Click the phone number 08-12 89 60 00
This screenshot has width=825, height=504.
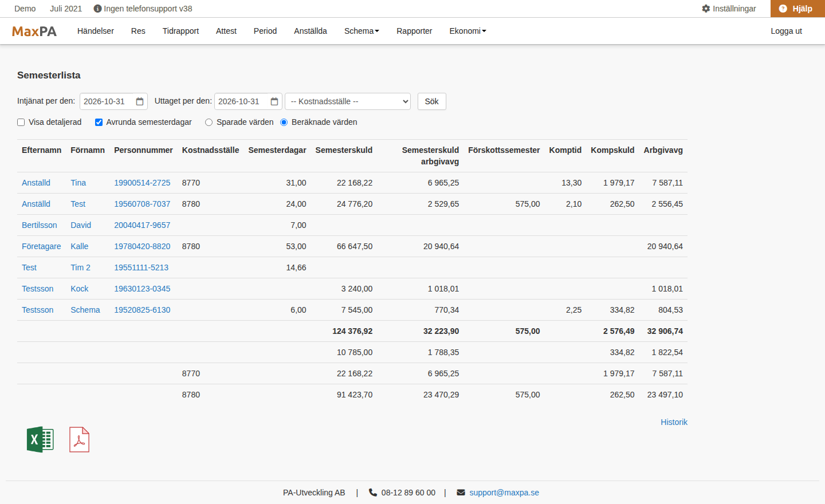click(408, 493)
